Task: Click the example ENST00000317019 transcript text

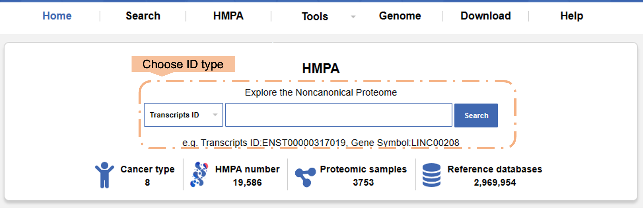Action: coord(304,143)
